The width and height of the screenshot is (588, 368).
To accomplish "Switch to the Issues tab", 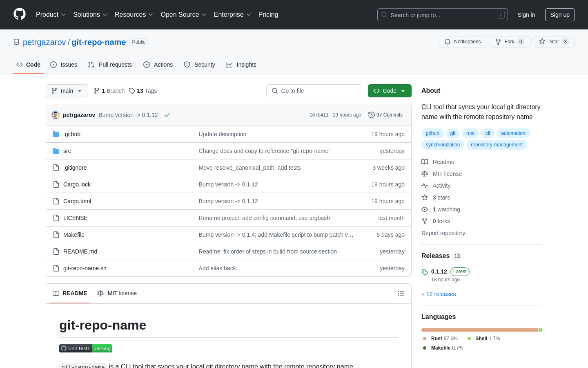I will [64, 65].
